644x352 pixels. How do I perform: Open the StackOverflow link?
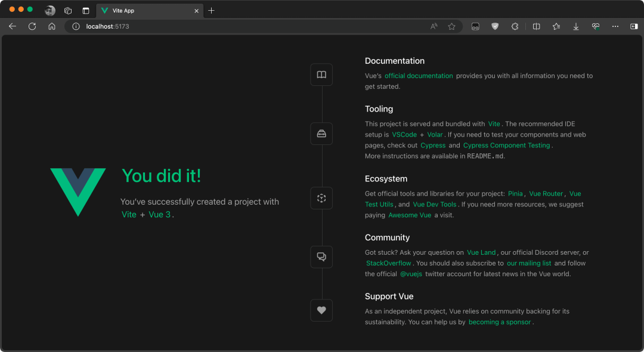tap(389, 263)
